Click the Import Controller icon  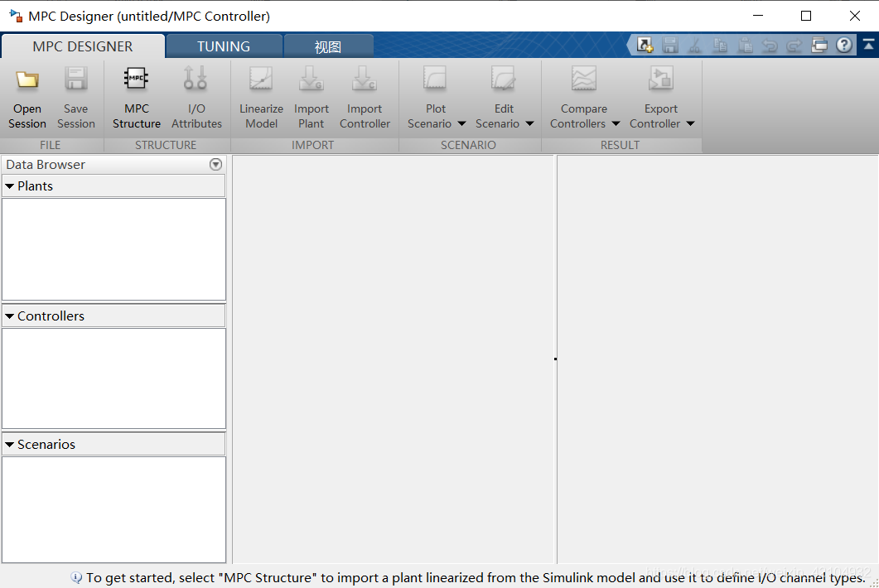pyautogui.click(x=365, y=79)
